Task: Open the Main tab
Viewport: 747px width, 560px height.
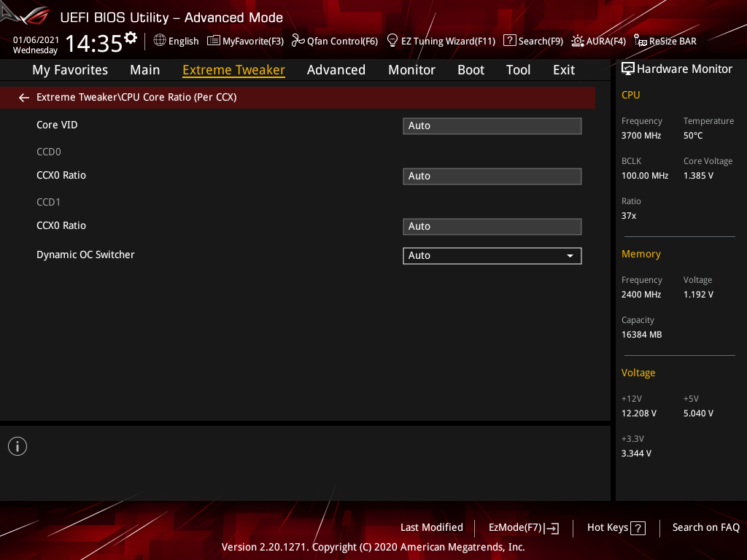Action: (x=145, y=70)
